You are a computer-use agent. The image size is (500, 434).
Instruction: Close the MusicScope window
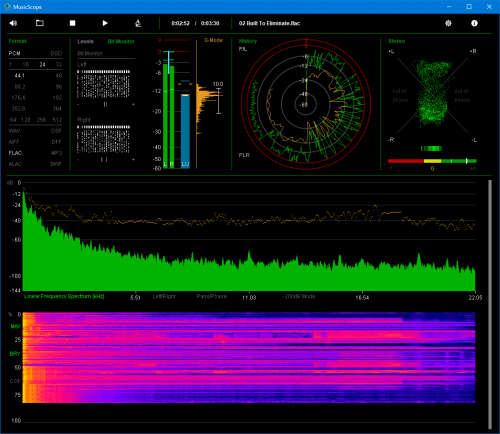[x=489, y=7]
